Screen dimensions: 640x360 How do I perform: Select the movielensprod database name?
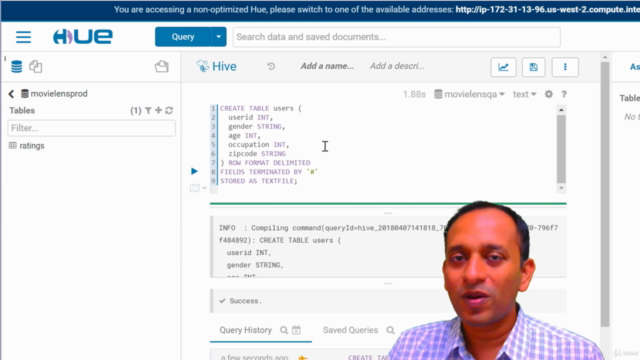(x=59, y=94)
